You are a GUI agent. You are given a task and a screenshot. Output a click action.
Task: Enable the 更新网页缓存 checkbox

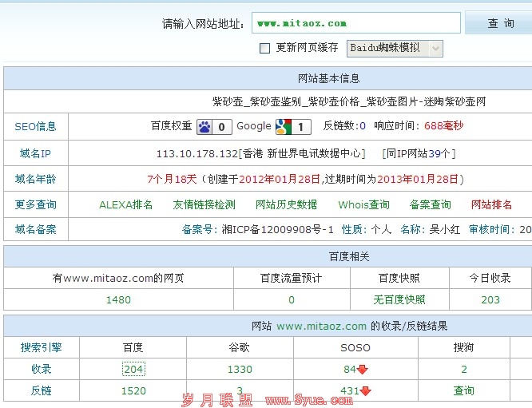coord(265,48)
